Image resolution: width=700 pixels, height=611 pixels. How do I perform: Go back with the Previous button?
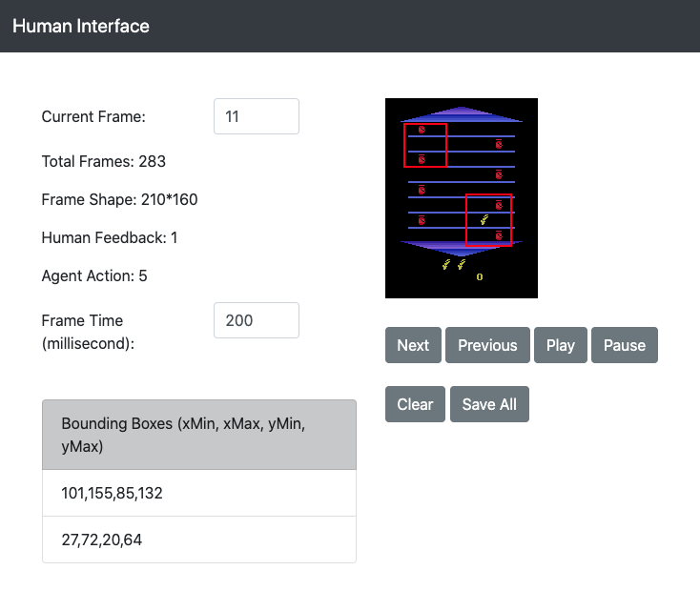coord(487,345)
